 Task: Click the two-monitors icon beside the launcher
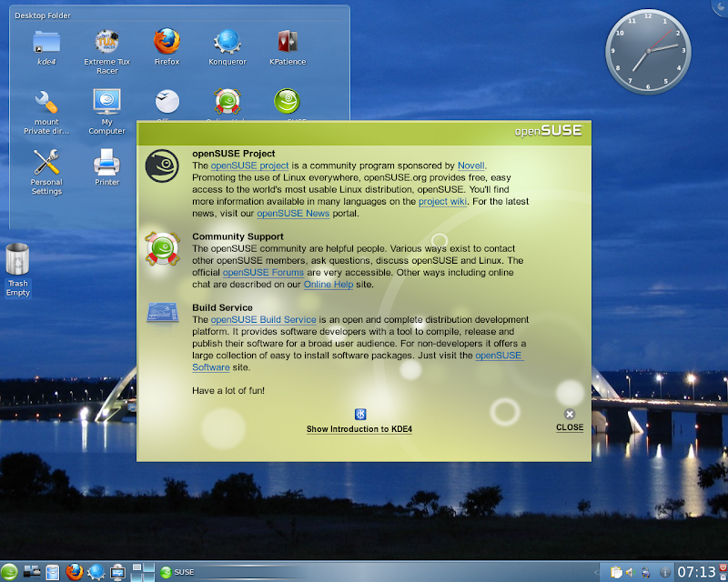click(32, 572)
